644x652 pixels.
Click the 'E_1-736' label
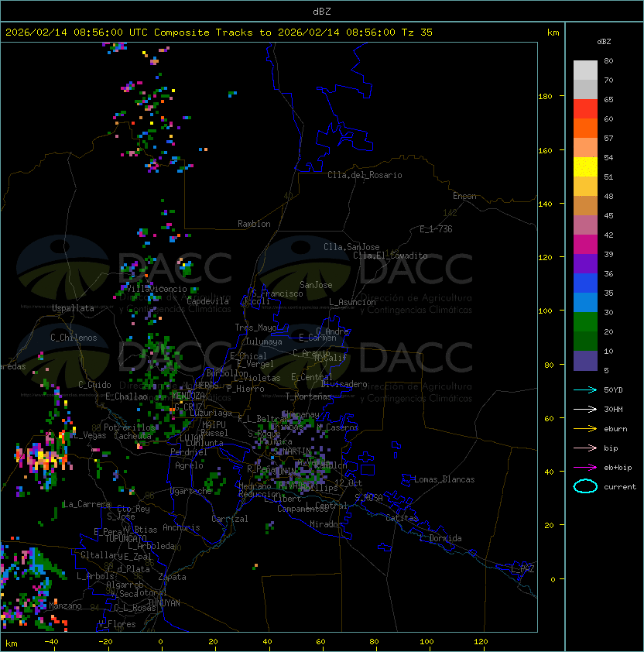coord(436,229)
